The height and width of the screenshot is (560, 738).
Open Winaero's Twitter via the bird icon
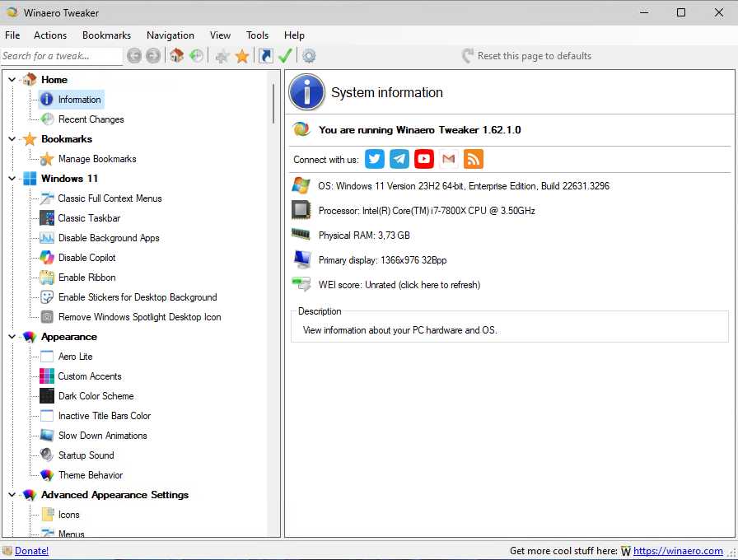click(x=375, y=159)
